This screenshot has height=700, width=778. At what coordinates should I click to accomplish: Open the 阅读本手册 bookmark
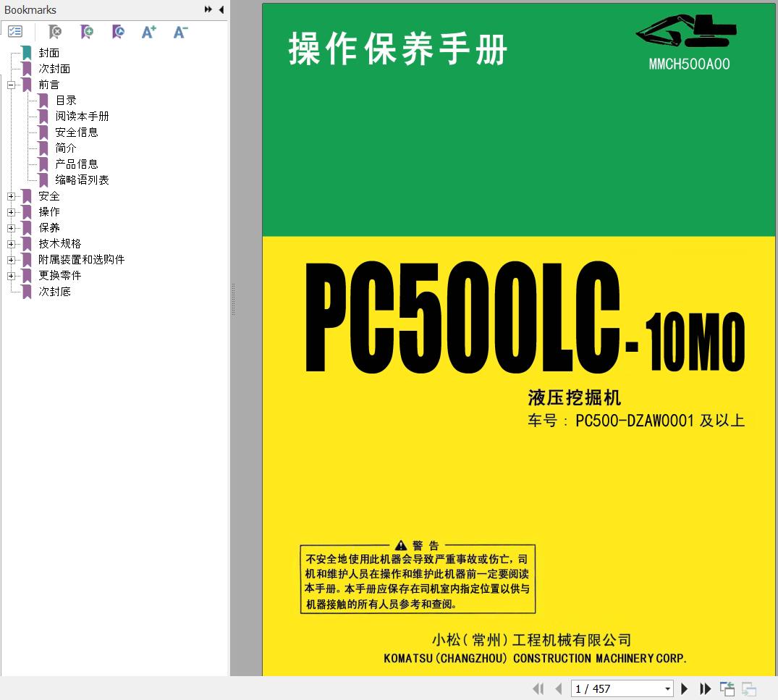[x=82, y=116]
